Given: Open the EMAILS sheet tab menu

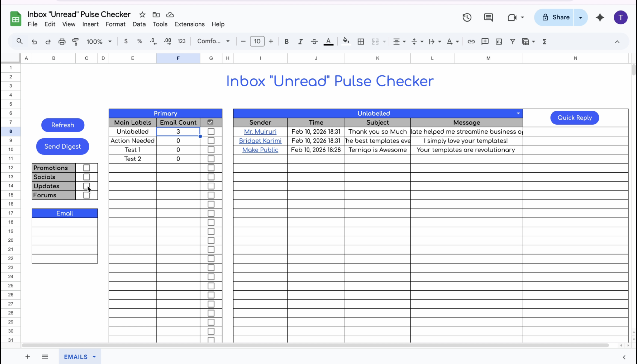Looking at the screenshot, I should pyautogui.click(x=94, y=357).
